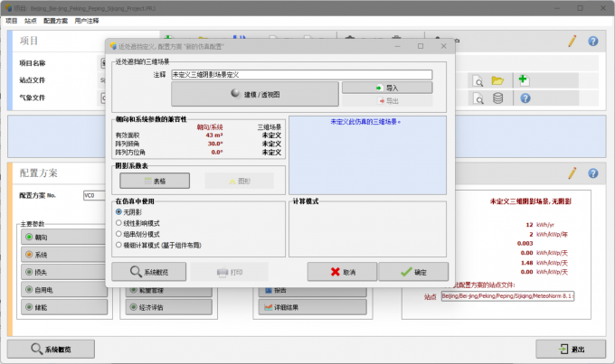This screenshot has width=615, height=364.
Task: Open the 用户注释 menu
Action: (x=88, y=20)
